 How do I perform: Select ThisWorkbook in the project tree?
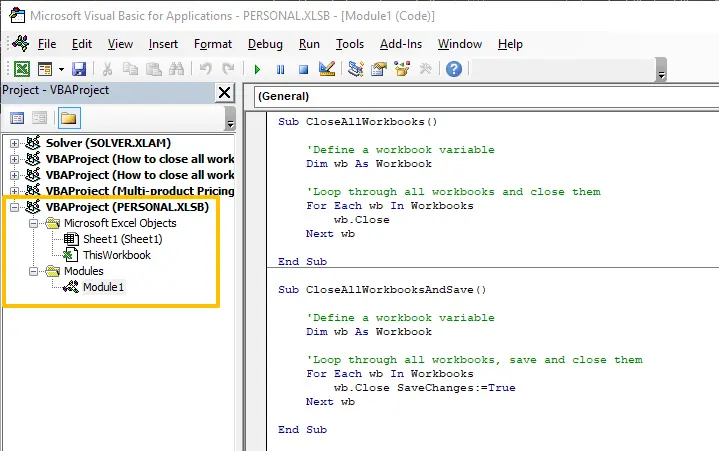[x=116, y=255]
